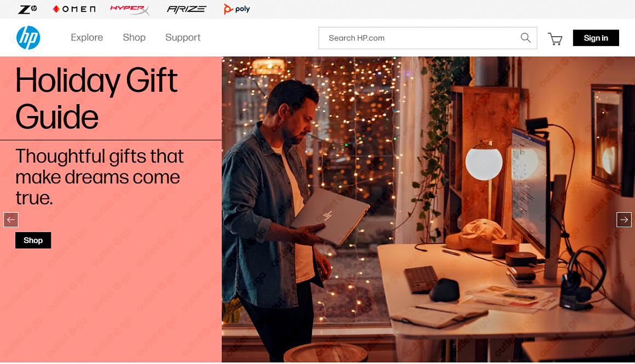Click the Sign in button
This screenshot has height=364, width=635.
point(596,38)
